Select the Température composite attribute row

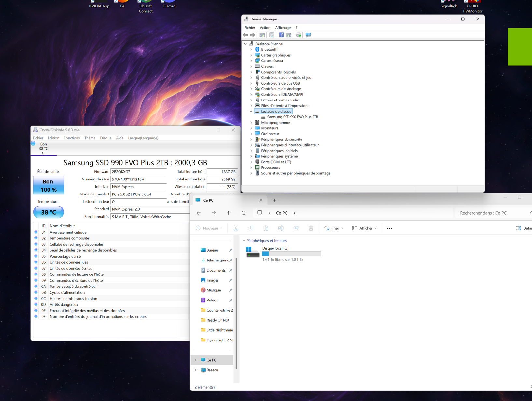111,238
